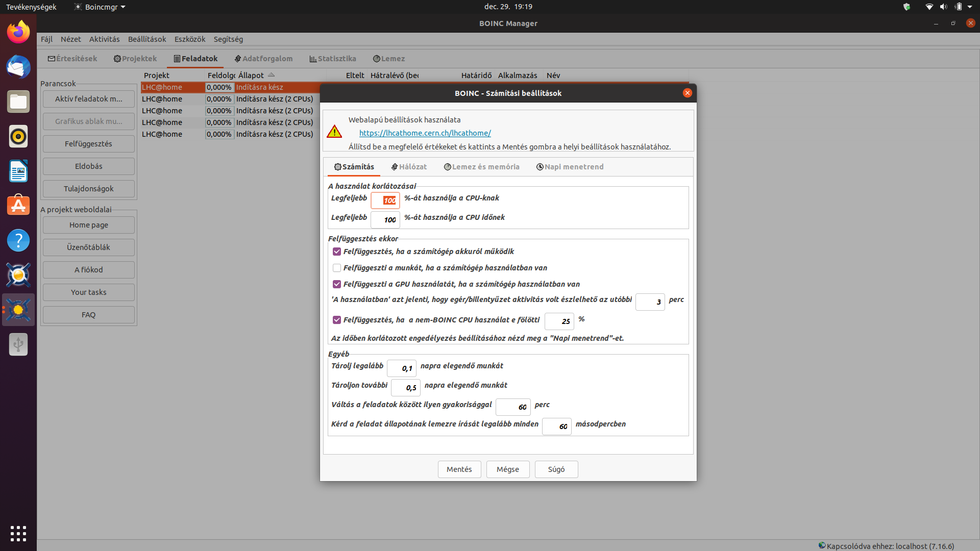The image size is (980, 551).
Task: Open Ubuntu Software store icon
Action: [x=18, y=206]
